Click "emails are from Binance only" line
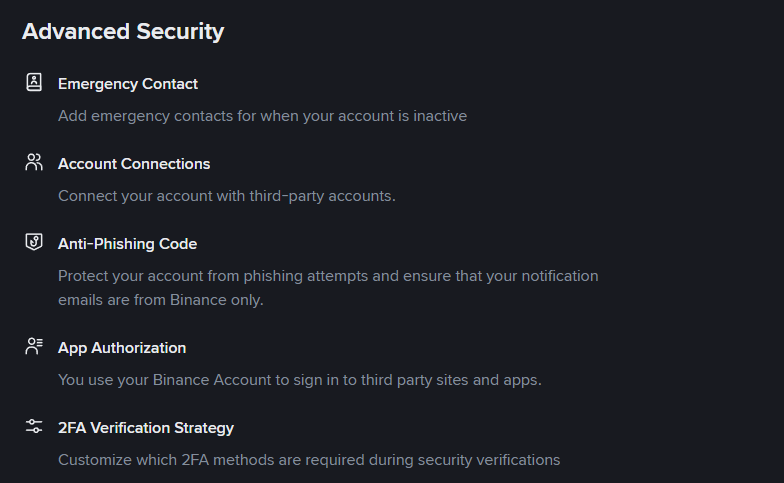Image resolution: width=784 pixels, height=483 pixels. coord(160,300)
